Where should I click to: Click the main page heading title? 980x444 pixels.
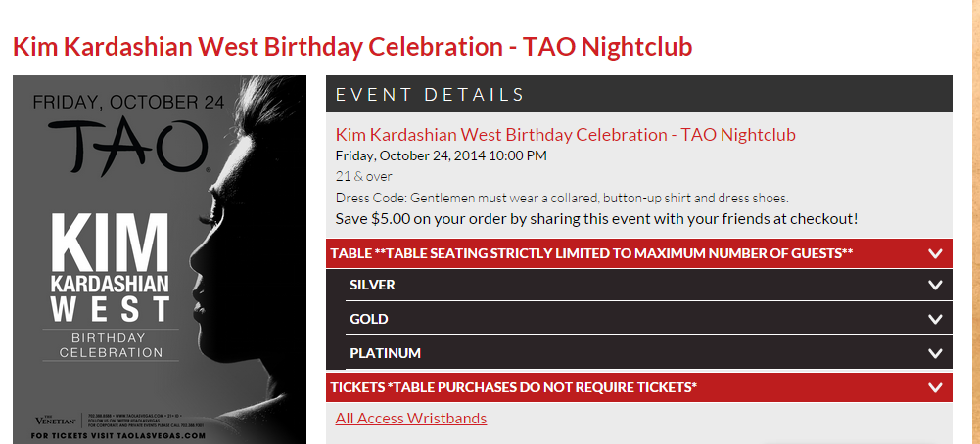[x=352, y=46]
